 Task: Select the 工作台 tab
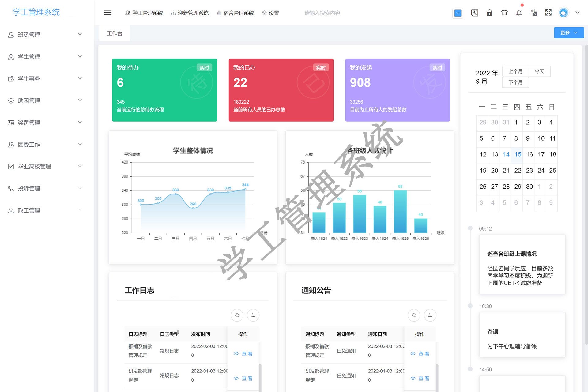(x=115, y=33)
